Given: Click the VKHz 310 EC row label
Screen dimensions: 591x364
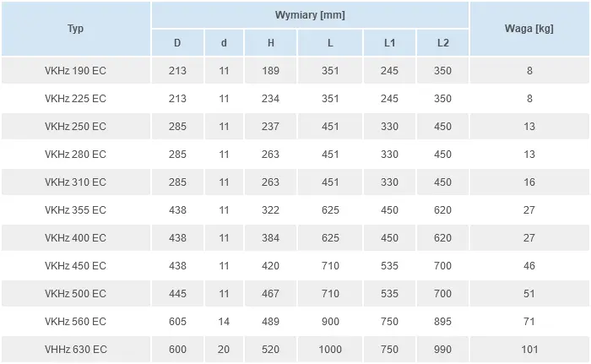Looking at the screenshot, I should 75,182.
